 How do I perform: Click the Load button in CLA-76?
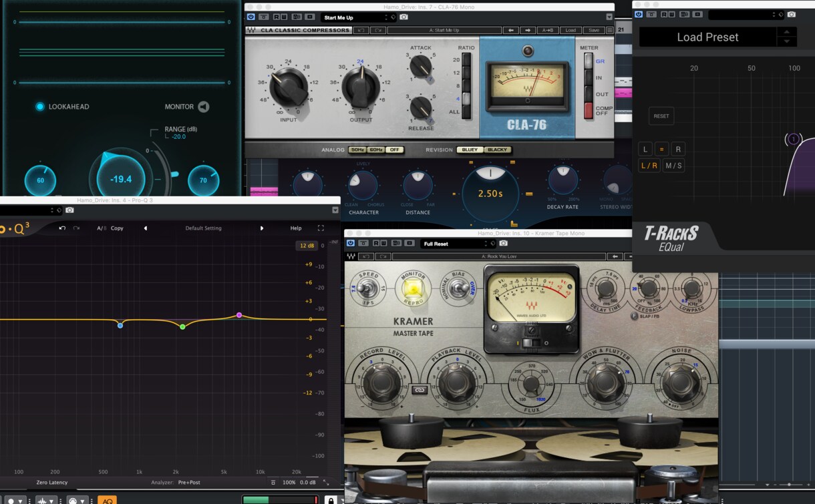tap(570, 31)
